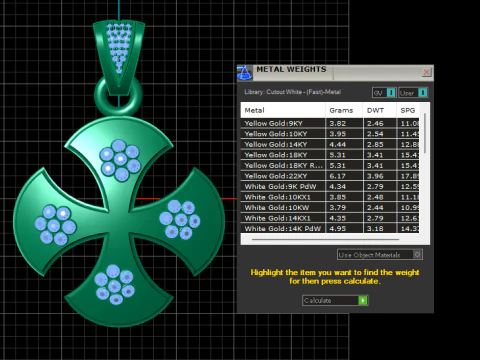Image resolution: width=480 pixels, height=360 pixels.
Task: Toggle the GV library switch
Action: 384,93
